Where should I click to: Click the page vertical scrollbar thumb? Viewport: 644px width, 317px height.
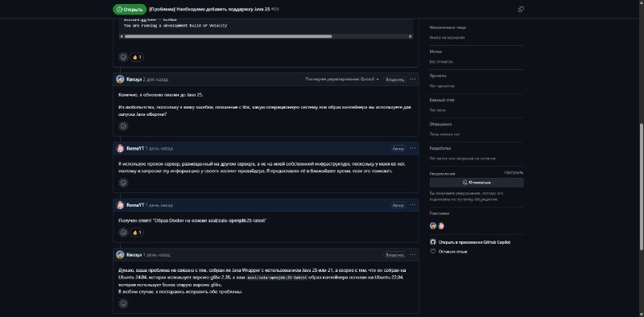pyautogui.click(x=642, y=186)
